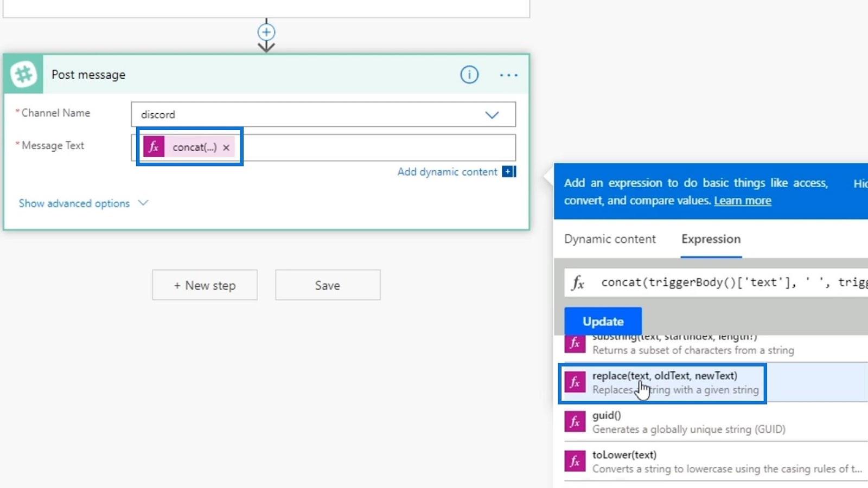Remove the concat(...) token with its X
This screenshot has width=868, height=488.
click(x=226, y=147)
